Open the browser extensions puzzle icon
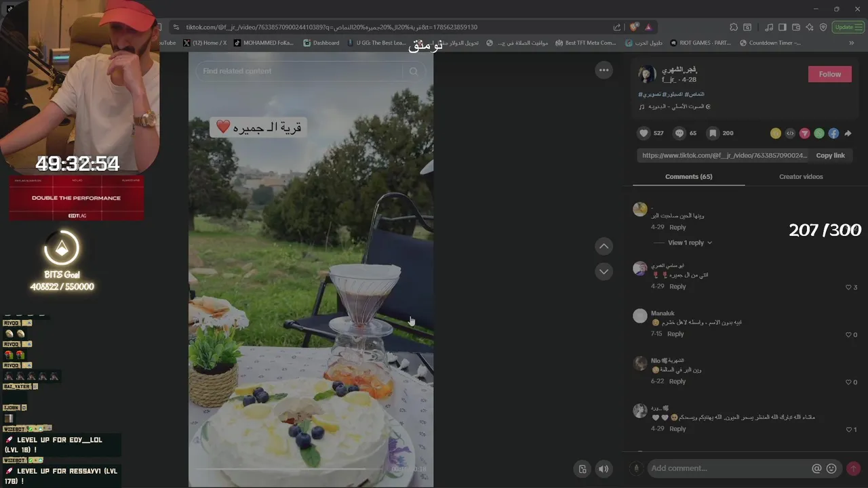The width and height of the screenshot is (868, 488). 734,27
